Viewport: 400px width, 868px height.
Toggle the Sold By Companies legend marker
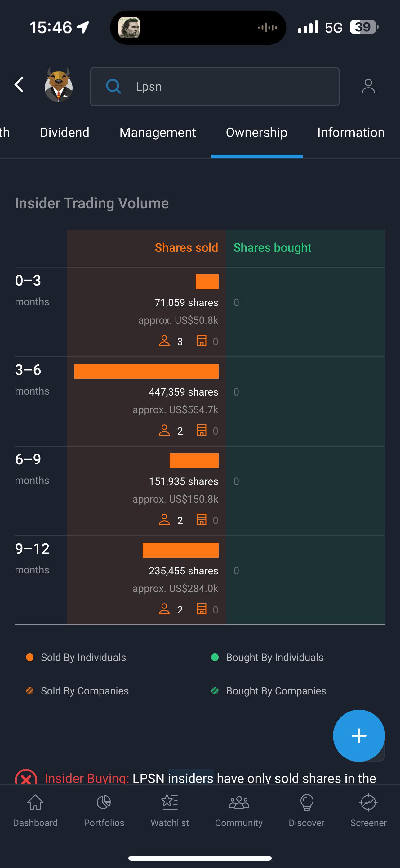30,691
